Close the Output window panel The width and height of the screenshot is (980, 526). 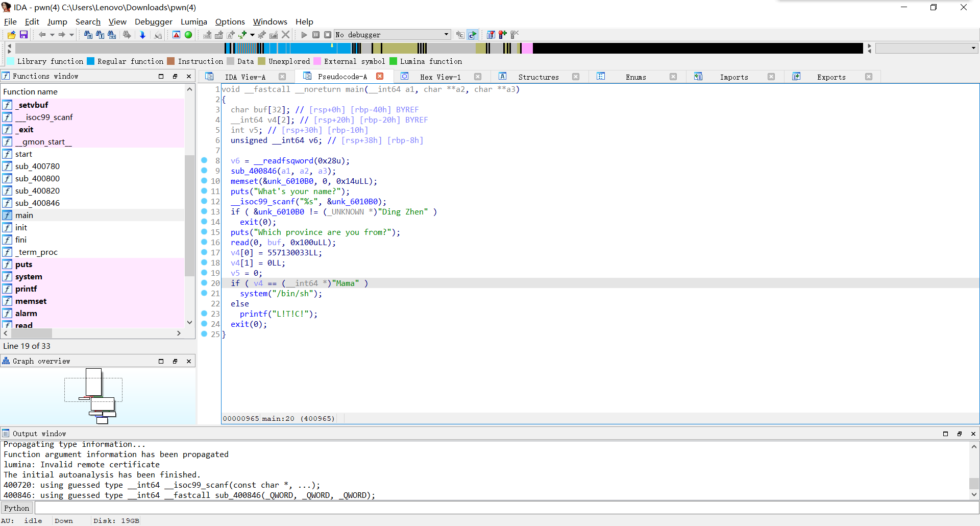click(973, 434)
